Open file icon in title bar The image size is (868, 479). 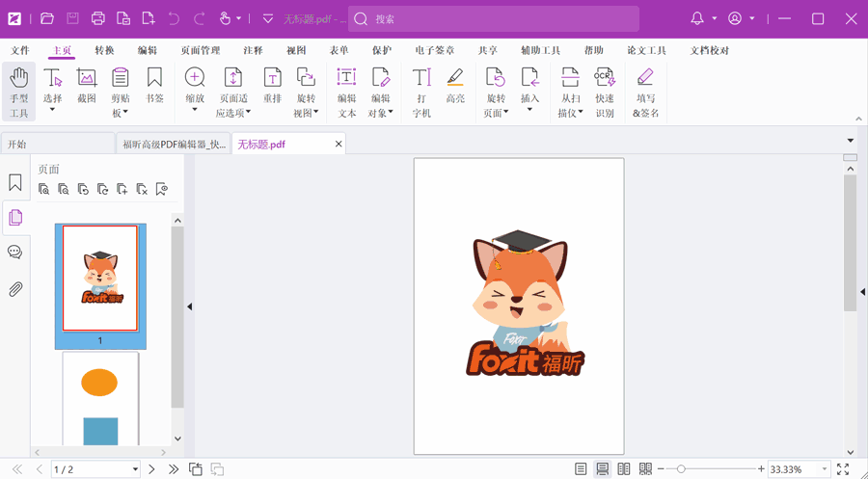[47, 19]
